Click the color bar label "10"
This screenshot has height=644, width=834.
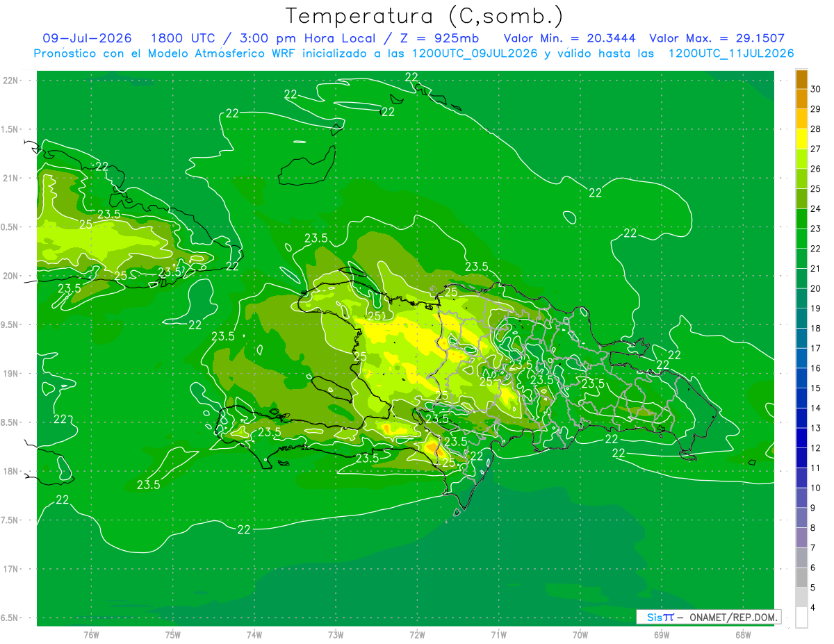click(816, 488)
